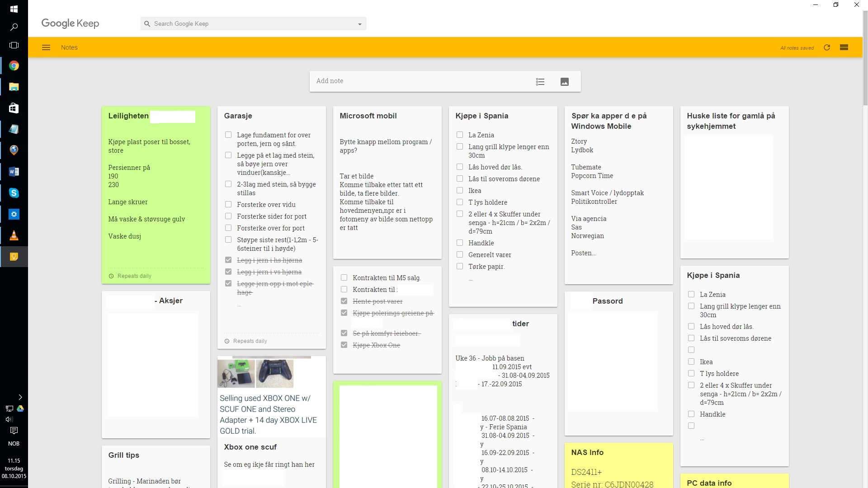
Task: Open Task View in taskbar
Action: click(14, 45)
